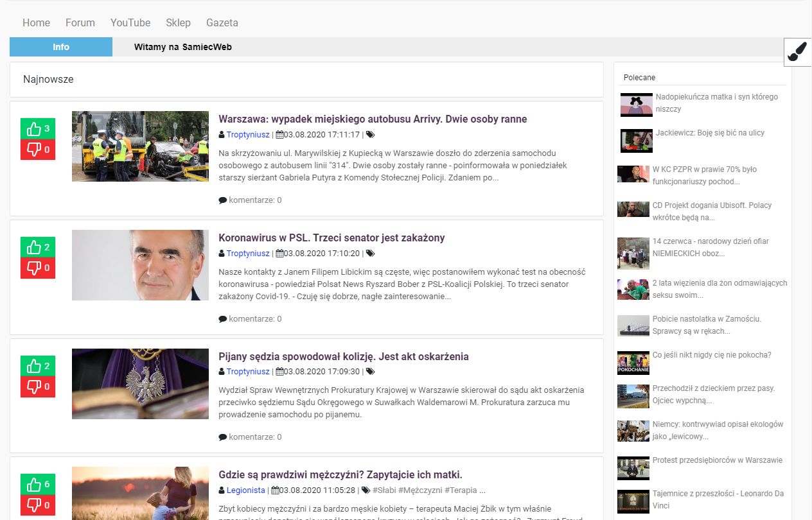Go to the Home menu item
Viewport: 812px width, 520px height.
[36, 22]
